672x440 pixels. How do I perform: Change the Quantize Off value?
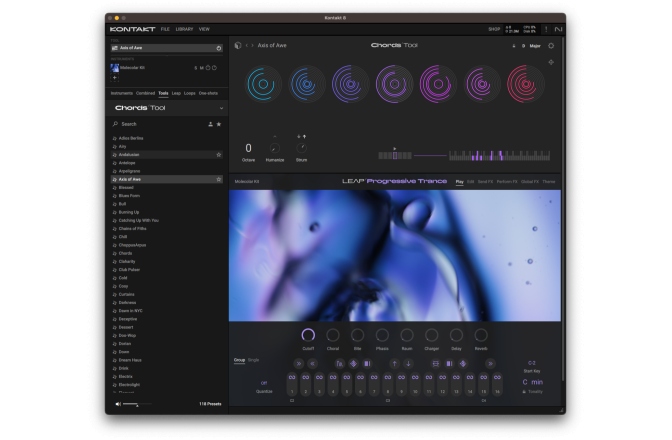coord(264,383)
